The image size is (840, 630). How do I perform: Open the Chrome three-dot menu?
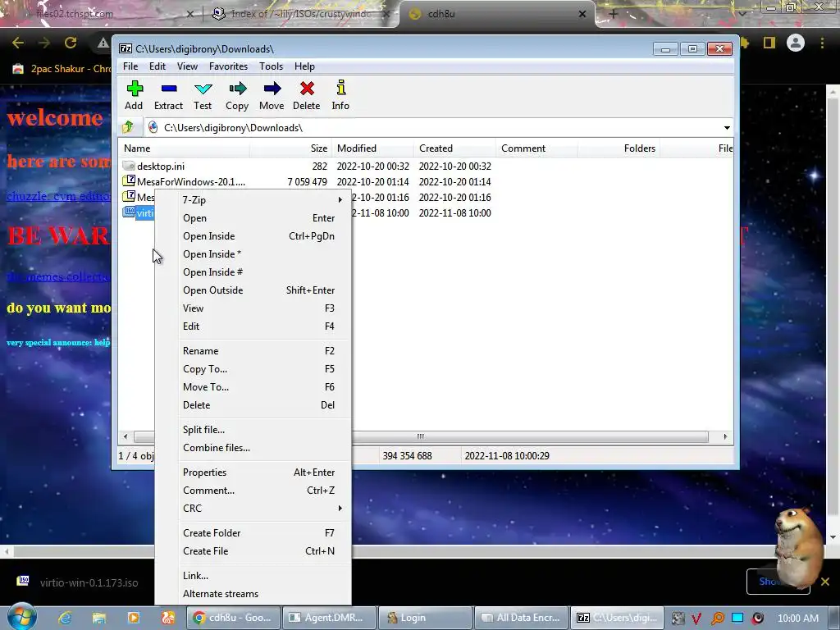coord(822,43)
